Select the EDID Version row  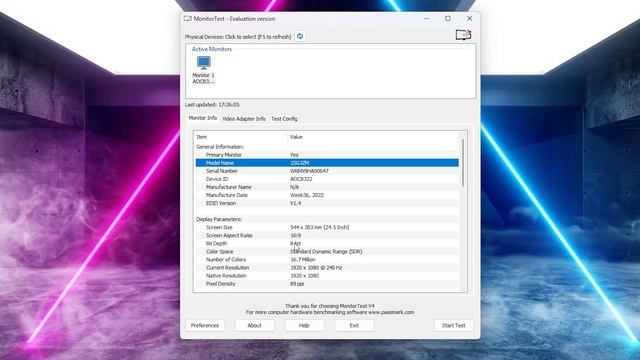point(327,203)
